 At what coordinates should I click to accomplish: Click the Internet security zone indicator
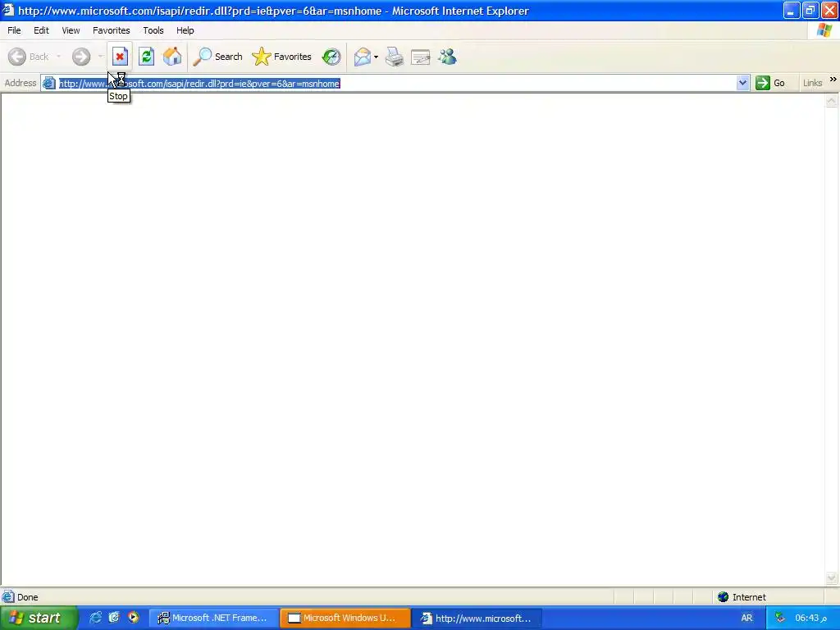(x=742, y=597)
